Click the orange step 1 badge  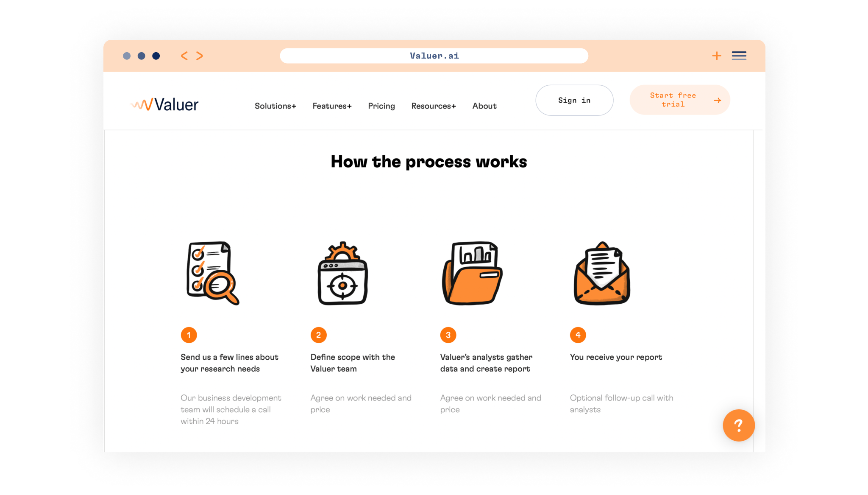click(189, 335)
